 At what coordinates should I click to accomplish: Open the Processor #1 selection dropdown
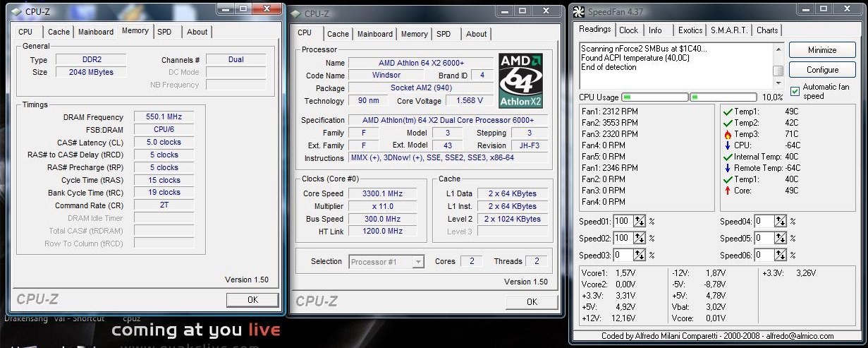[386, 262]
